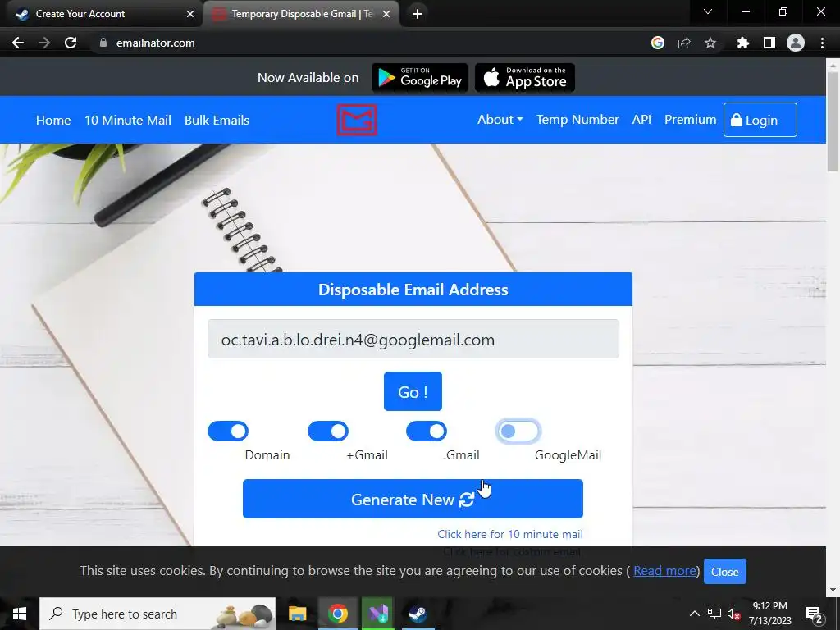Click the site lock icon in the address bar
The image size is (840, 630).
pos(103,43)
